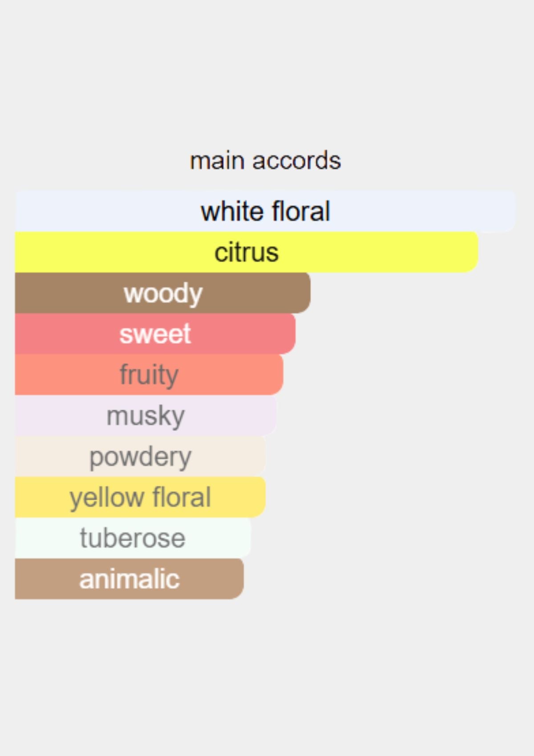534x756 pixels.
Task: Click the 'main accords' heading
Action: click(266, 161)
